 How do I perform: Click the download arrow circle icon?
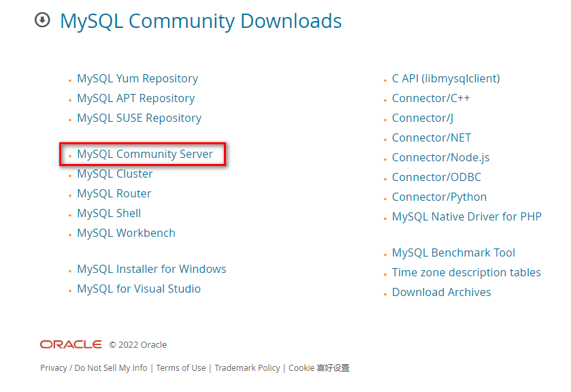coord(42,20)
